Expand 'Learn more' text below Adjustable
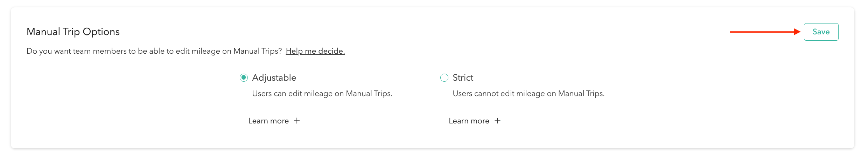 pyautogui.click(x=268, y=121)
